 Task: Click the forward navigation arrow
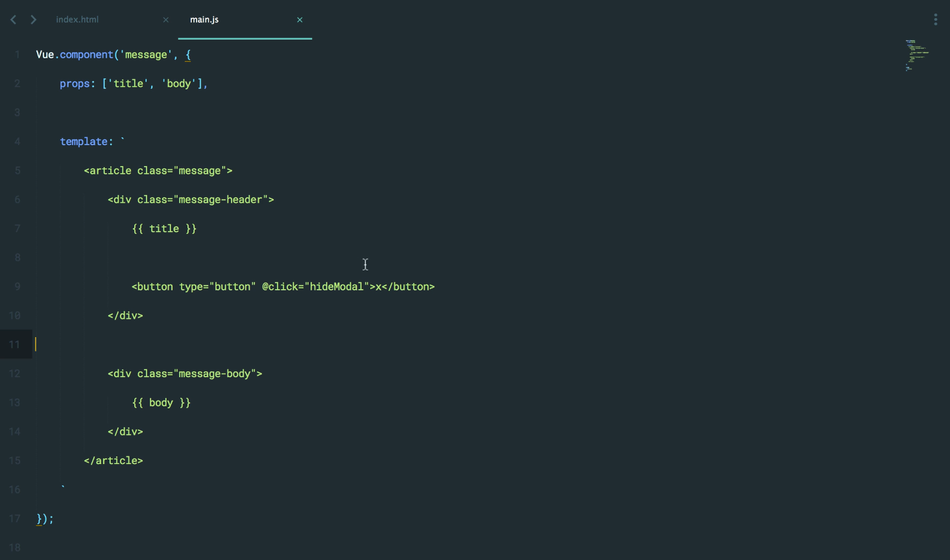coord(33,19)
